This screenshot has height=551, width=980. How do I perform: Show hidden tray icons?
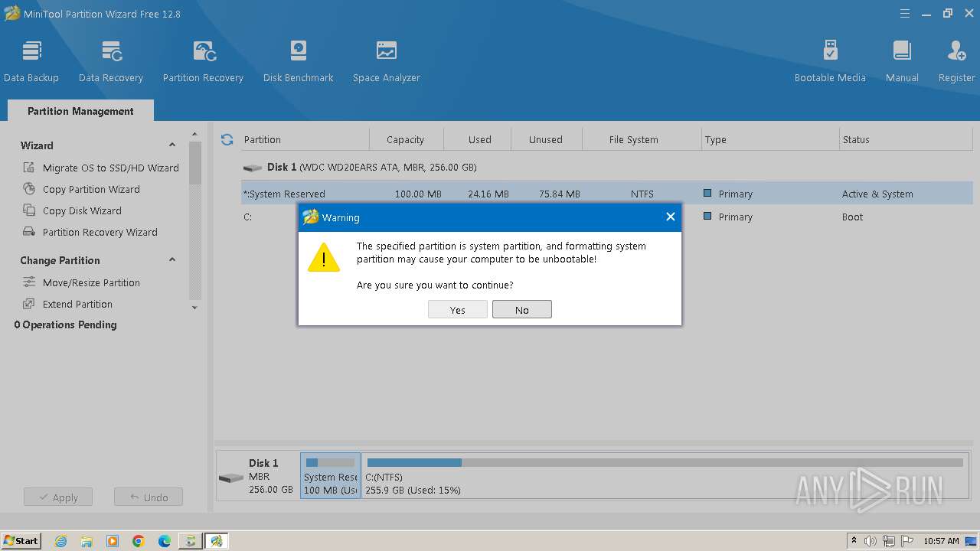click(x=854, y=541)
